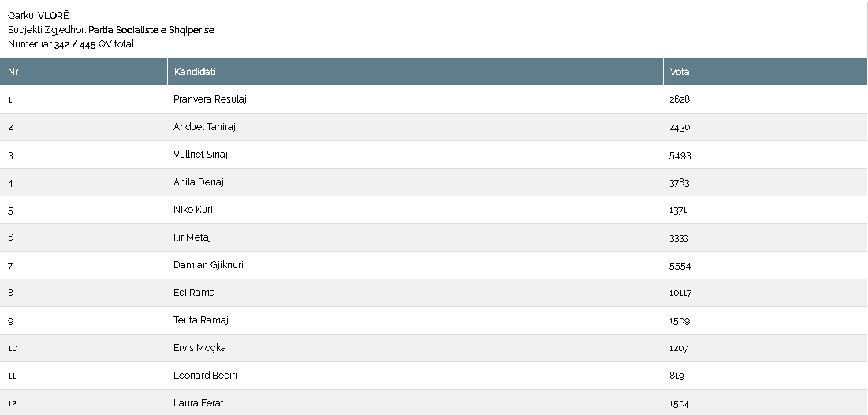Click candidate Niko Kuri
Screen dimensions: 868x415
[x=192, y=210]
